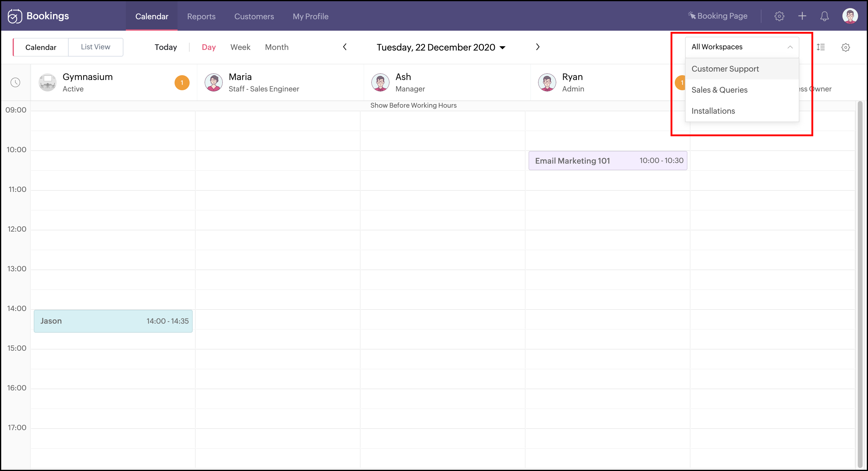The width and height of the screenshot is (868, 471).
Task: Click the plus icon to add booking
Action: coord(802,16)
